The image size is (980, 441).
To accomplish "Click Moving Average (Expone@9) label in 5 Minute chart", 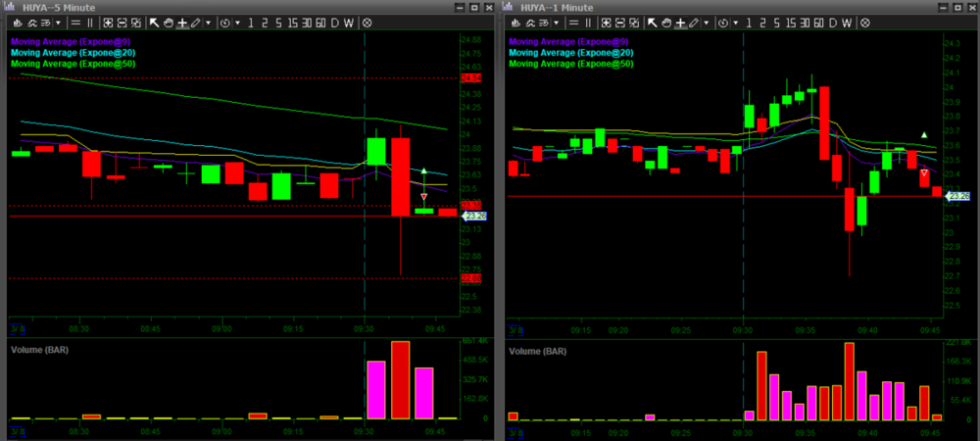I will tap(73, 42).
